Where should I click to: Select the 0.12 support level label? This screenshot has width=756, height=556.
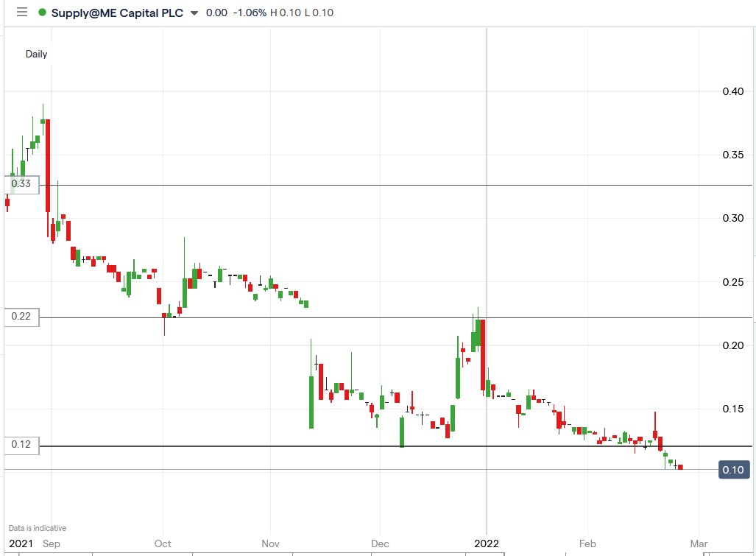(20, 445)
